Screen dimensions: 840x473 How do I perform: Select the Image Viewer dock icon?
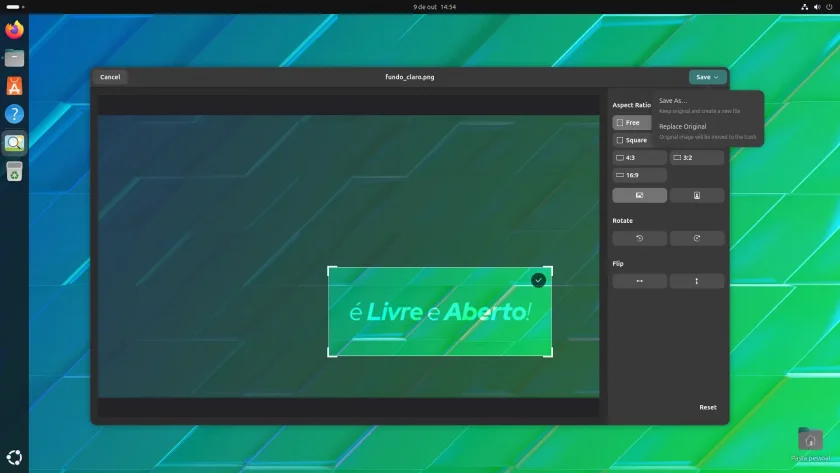click(x=14, y=142)
